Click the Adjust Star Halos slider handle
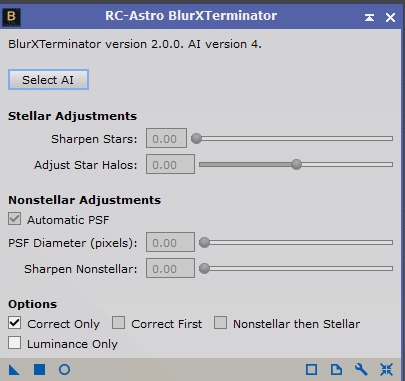This screenshot has width=405, height=381. (x=296, y=164)
